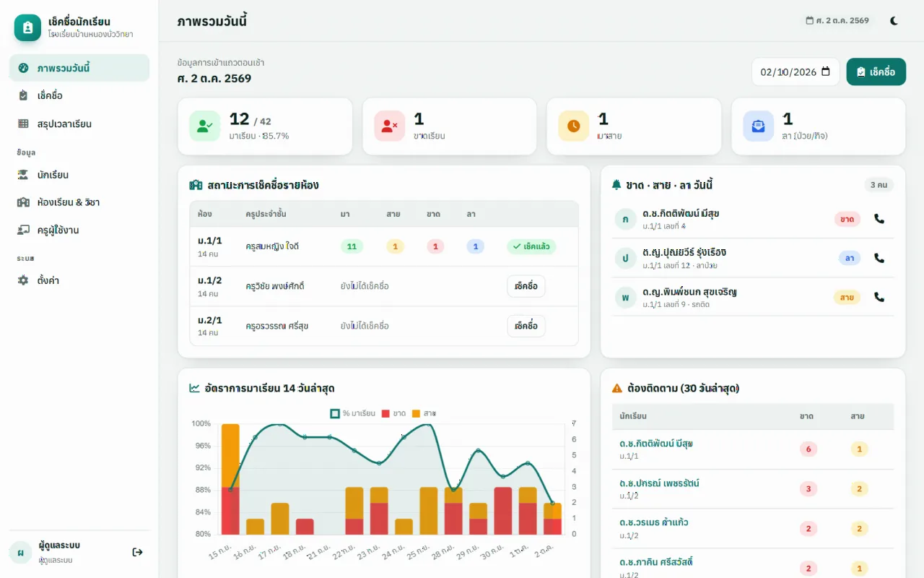Image resolution: width=924 pixels, height=578 pixels.
Task: Open ด.ช.ปกรณ์ เพชรรัตน์ student link
Action: pyautogui.click(x=659, y=483)
